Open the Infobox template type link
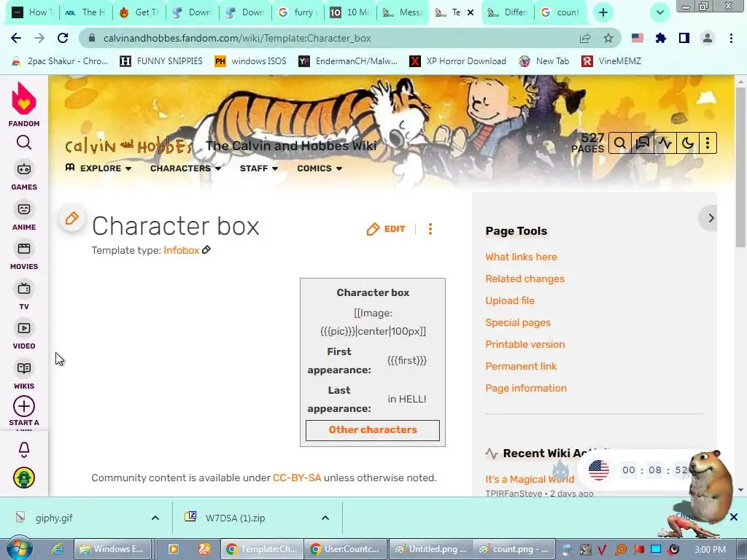This screenshot has width=747, height=560. coord(181,250)
